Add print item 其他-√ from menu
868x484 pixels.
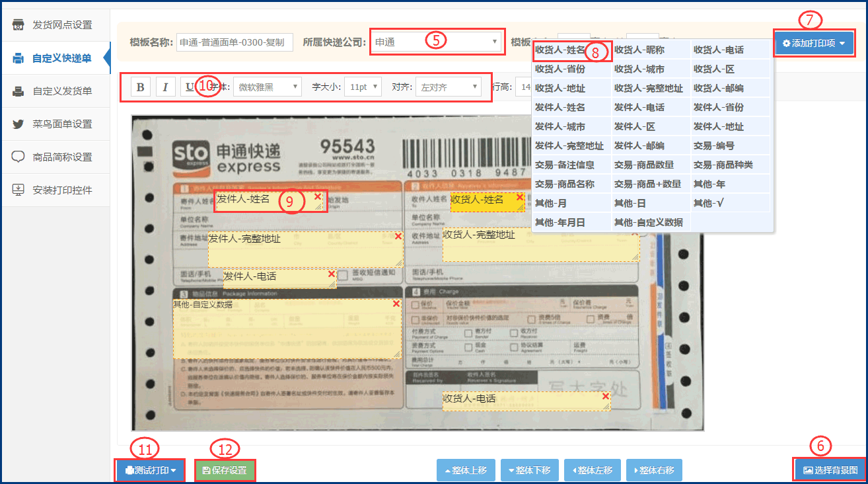click(730, 203)
